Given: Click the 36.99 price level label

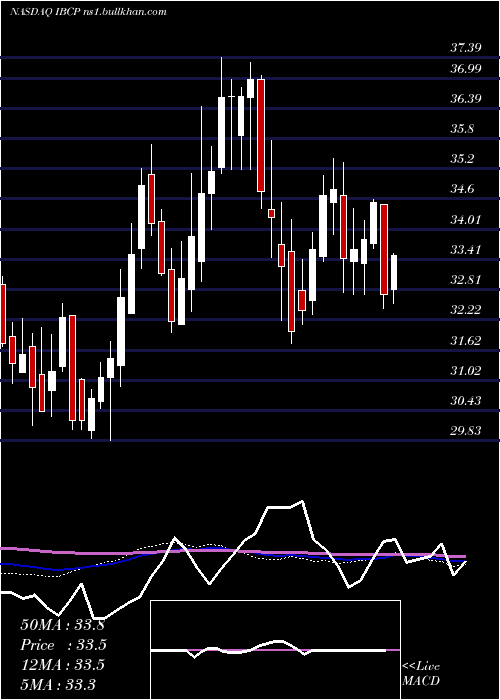Looking at the screenshot, I should pyautogui.click(x=465, y=69).
